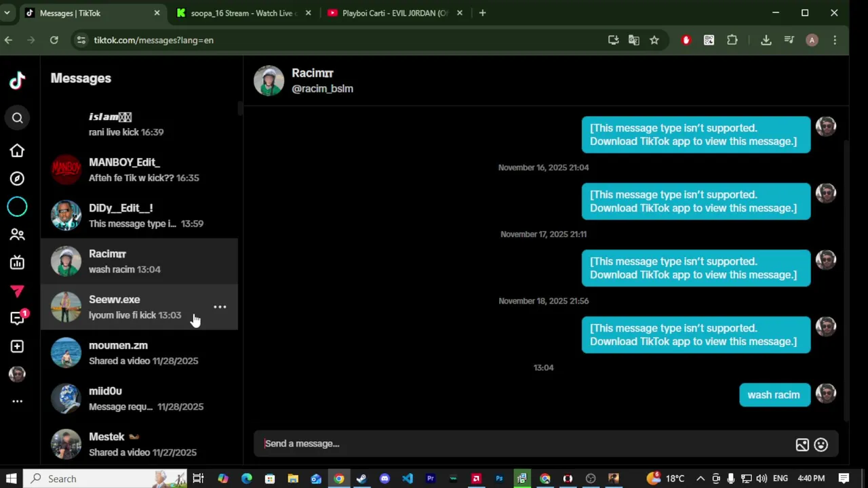Open the red hand ad-blocker extension

point(686,40)
